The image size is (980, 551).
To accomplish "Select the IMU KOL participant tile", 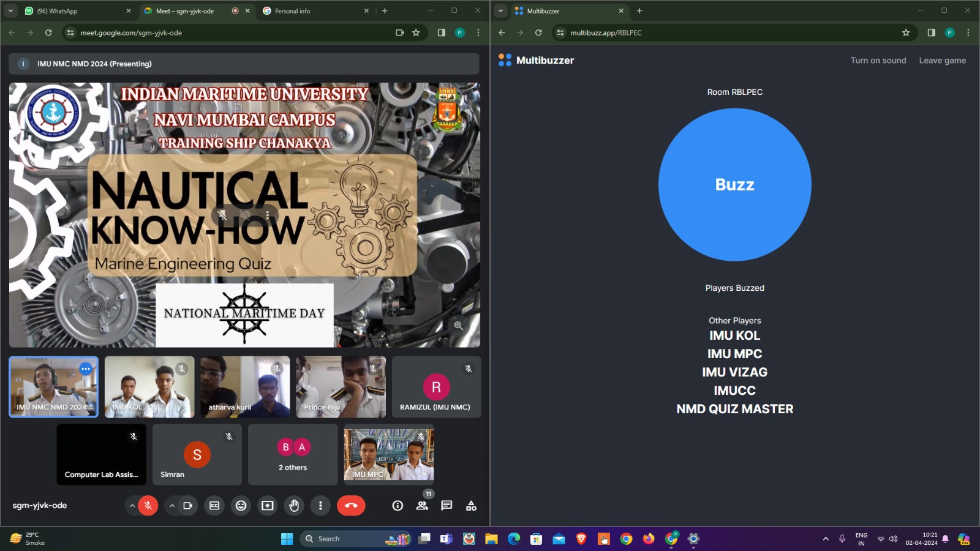I will 149,387.
